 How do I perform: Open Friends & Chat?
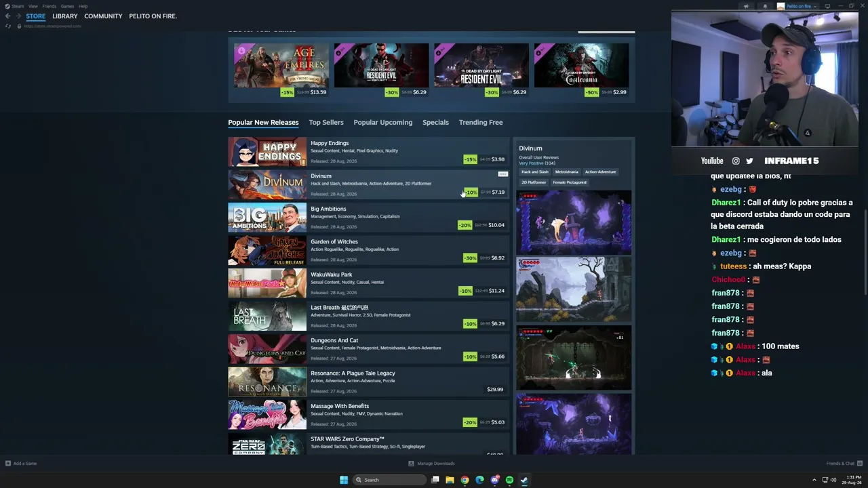[843, 464]
